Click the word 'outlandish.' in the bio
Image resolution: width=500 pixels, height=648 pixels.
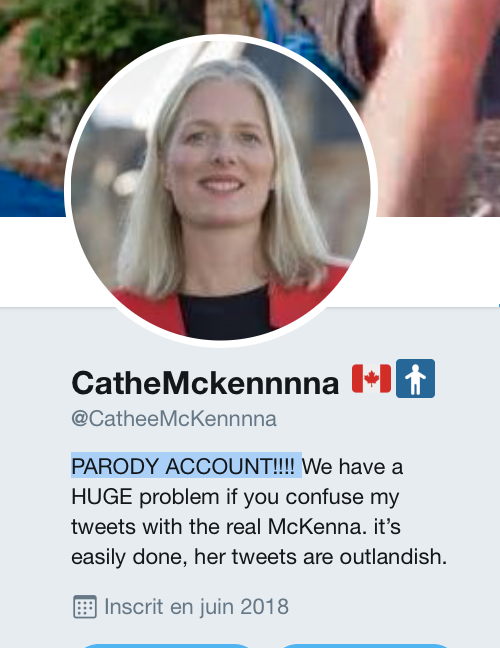point(393,557)
